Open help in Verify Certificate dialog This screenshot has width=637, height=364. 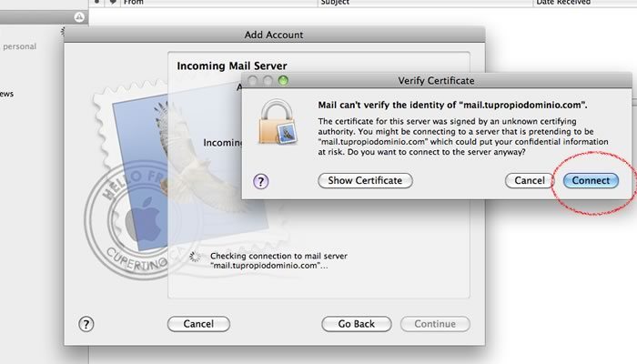tap(261, 181)
